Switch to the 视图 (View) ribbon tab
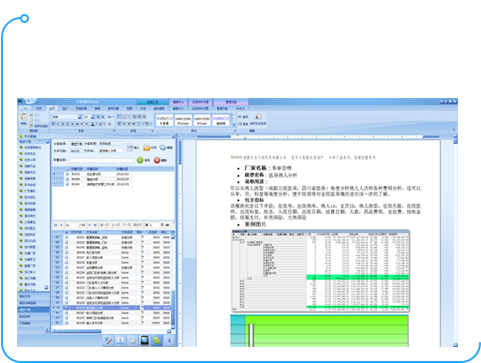Viewport: 481px width, 363px height. click(x=129, y=109)
